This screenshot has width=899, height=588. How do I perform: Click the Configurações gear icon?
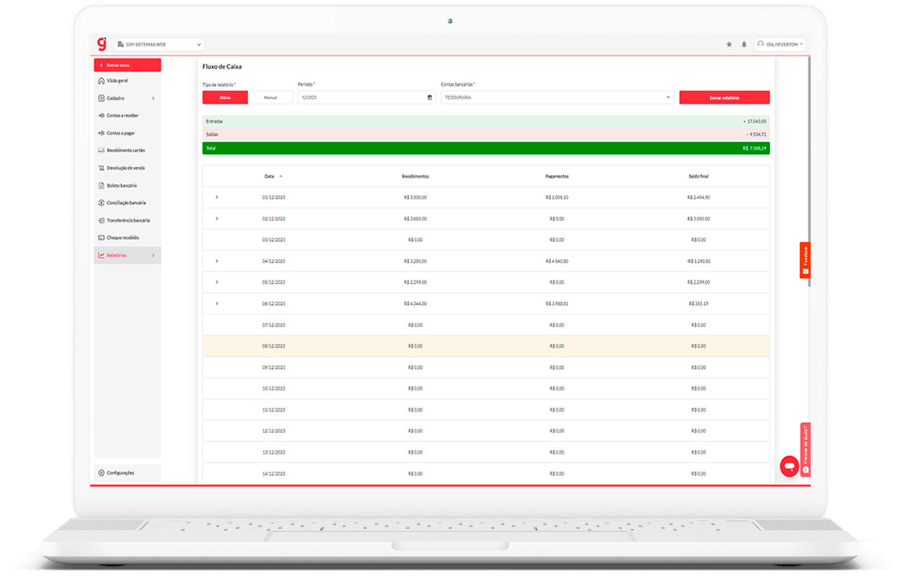point(101,473)
